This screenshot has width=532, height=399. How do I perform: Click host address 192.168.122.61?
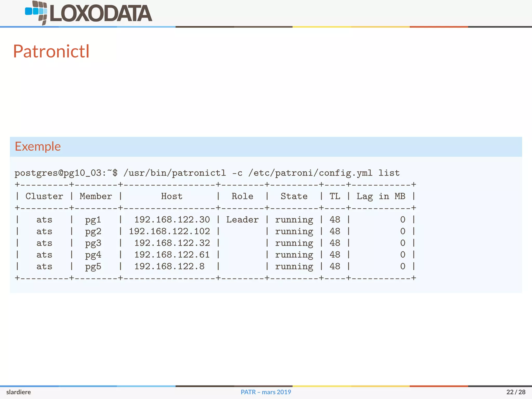(172, 255)
